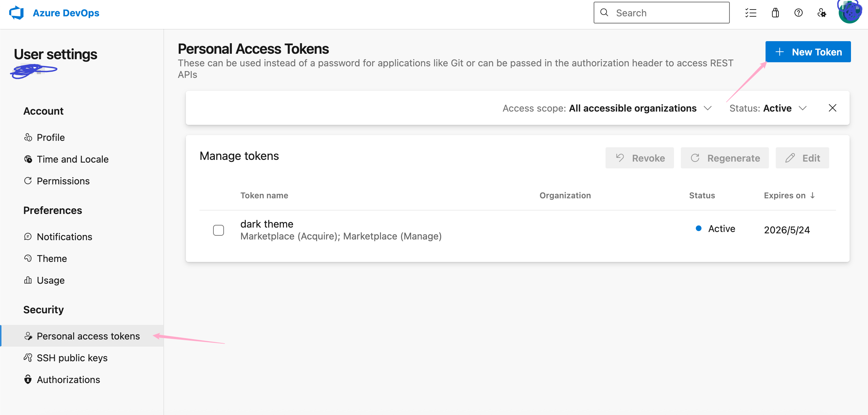Click inside the Search field

[667, 13]
